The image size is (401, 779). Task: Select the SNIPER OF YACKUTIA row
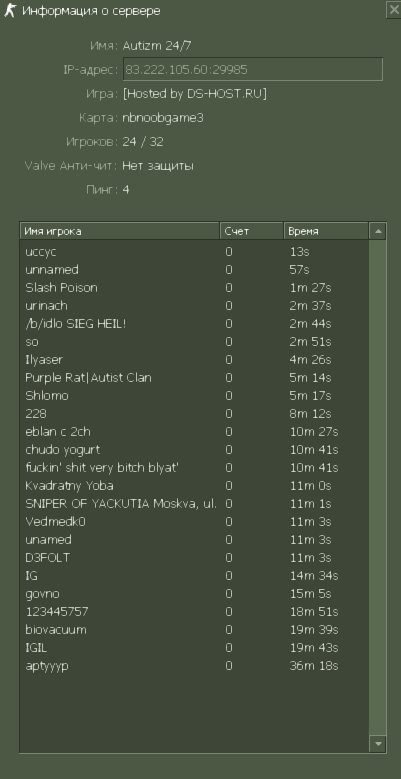pos(194,503)
